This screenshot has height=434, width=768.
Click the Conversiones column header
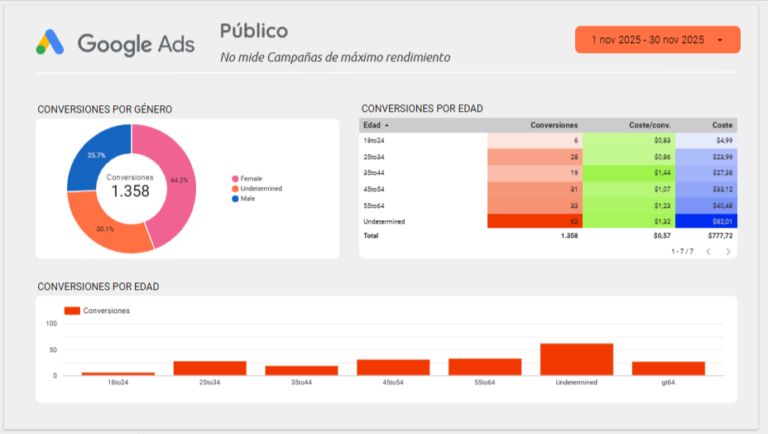pos(554,125)
